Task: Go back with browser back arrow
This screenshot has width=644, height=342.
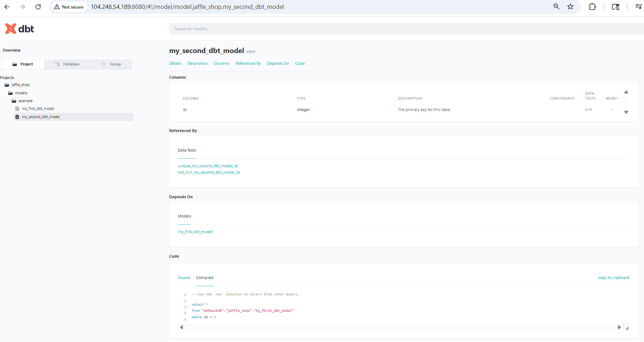Action: click(x=7, y=7)
